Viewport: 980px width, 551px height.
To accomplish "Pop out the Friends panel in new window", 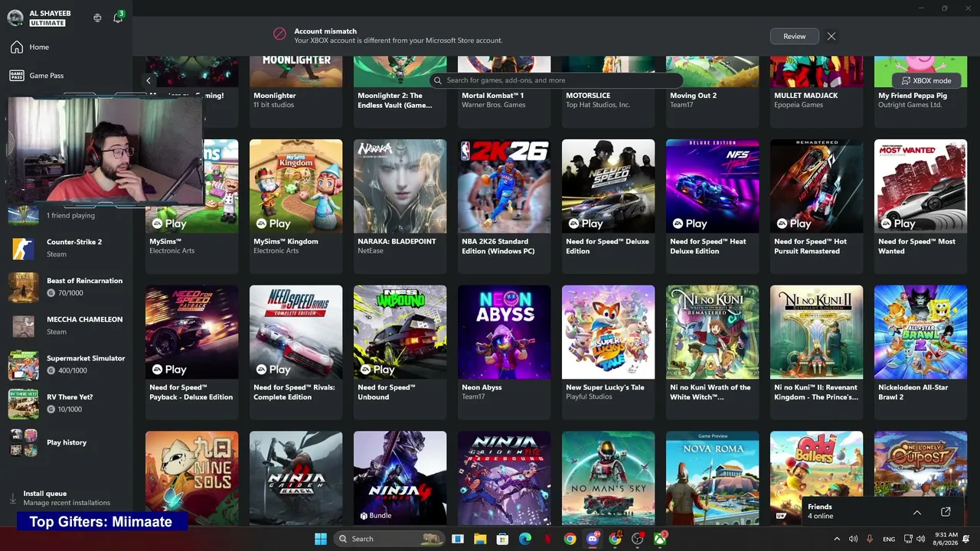I will pyautogui.click(x=946, y=512).
